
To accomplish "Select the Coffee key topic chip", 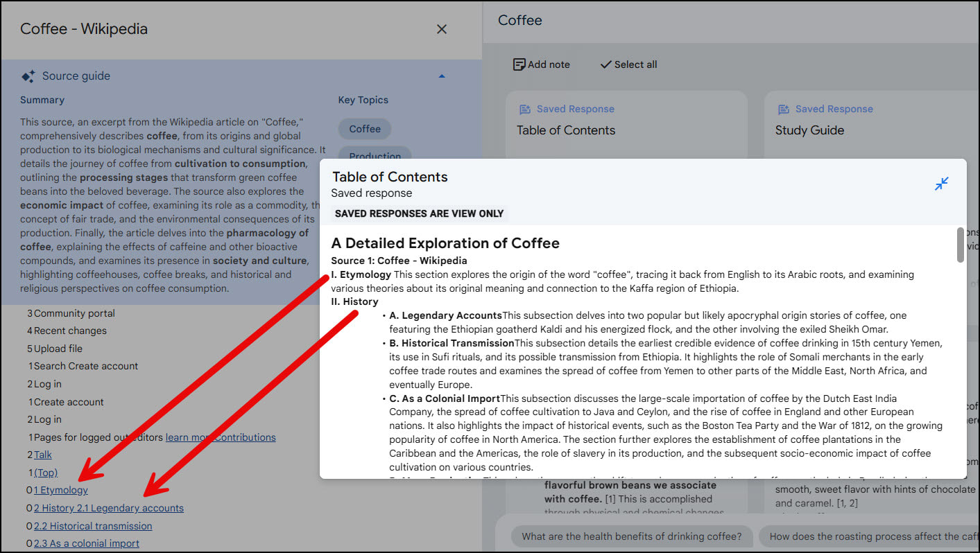I will click(365, 129).
